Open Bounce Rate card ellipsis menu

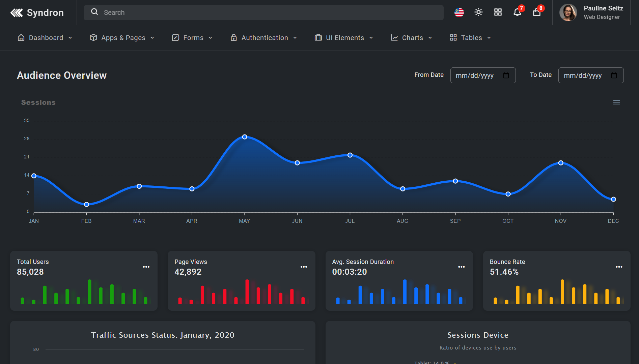pos(619,267)
